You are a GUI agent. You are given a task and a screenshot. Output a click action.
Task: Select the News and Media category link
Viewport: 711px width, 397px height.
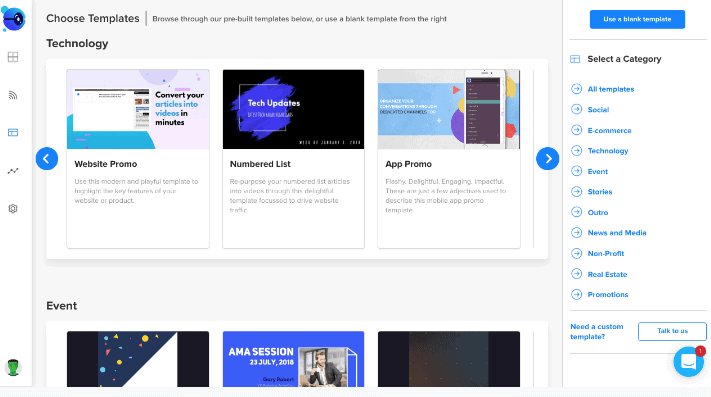pos(617,233)
